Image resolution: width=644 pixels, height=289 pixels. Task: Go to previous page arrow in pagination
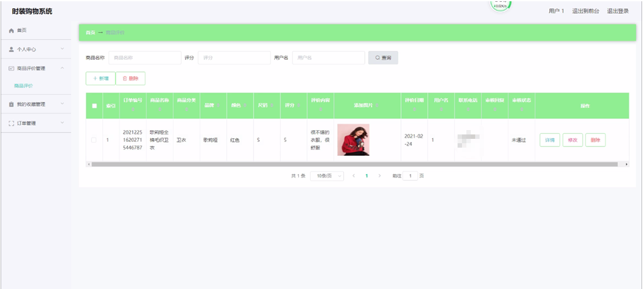click(353, 176)
